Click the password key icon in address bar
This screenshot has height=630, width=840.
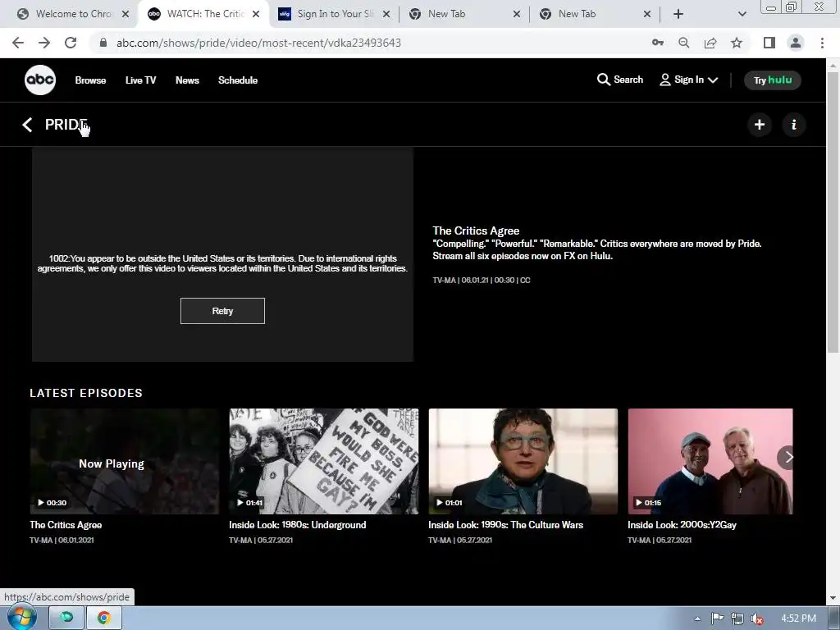tap(658, 43)
